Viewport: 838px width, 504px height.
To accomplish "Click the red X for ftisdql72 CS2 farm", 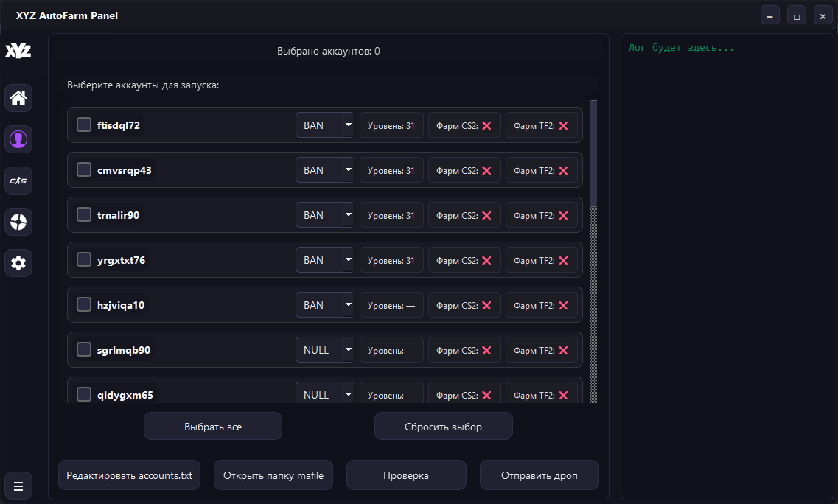I will (x=486, y=126).
